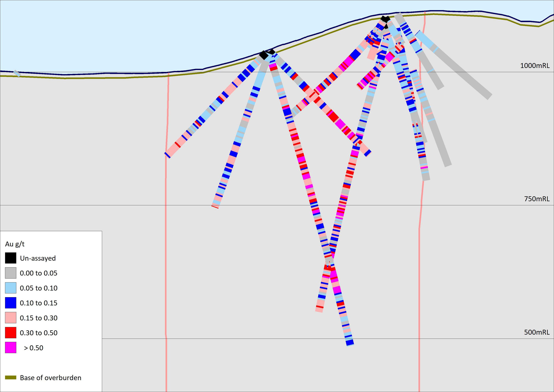Image resolution: width=554 pixels, height=392 pixels.
Task: Click the 0.30 to 0.50 legend text
Action: (39, 333)
